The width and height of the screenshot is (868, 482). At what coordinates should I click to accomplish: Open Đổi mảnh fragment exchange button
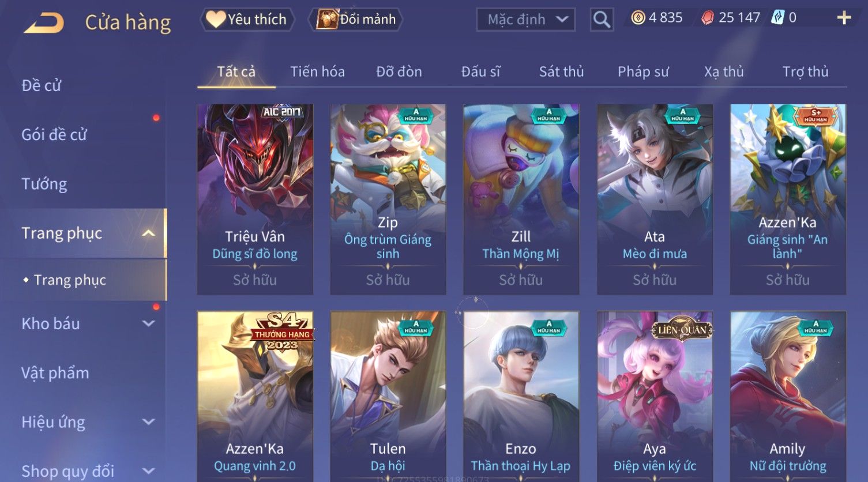356,20
